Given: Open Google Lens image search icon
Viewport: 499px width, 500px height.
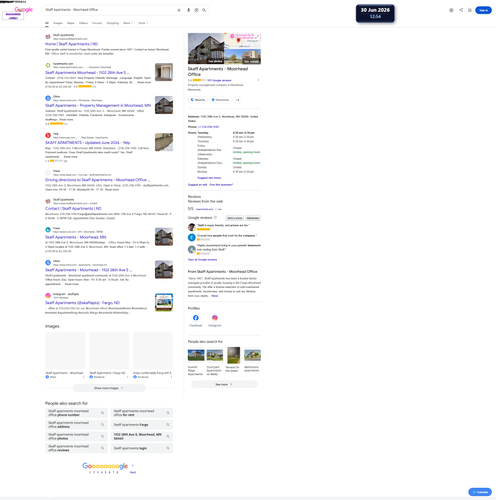Looking at the screenshot, I should (x=196, y=10).
